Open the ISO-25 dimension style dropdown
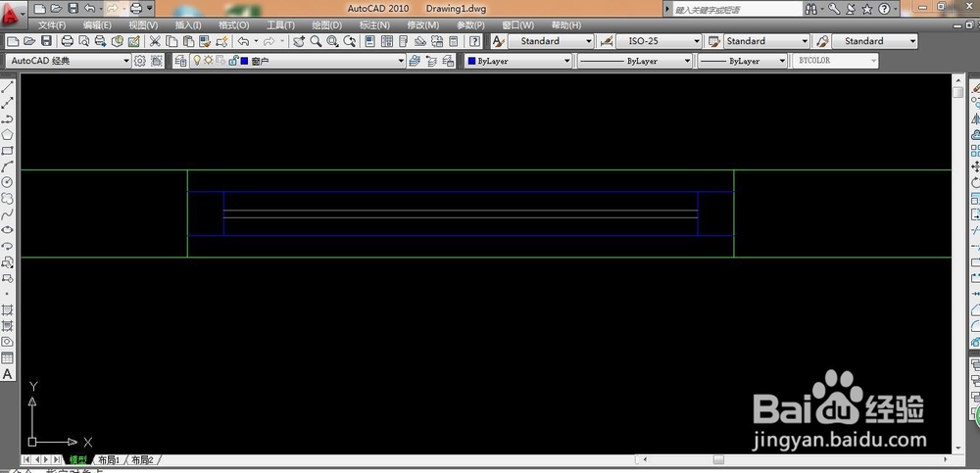 coord(659,41)
